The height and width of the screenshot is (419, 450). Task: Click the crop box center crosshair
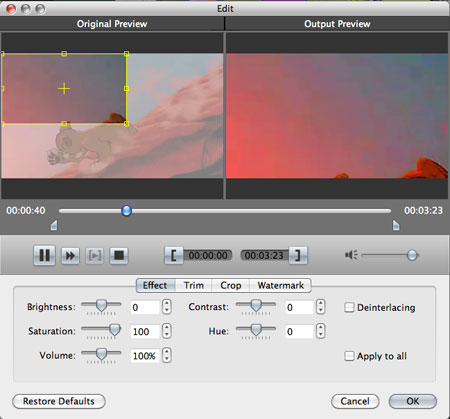pos(64,88)
